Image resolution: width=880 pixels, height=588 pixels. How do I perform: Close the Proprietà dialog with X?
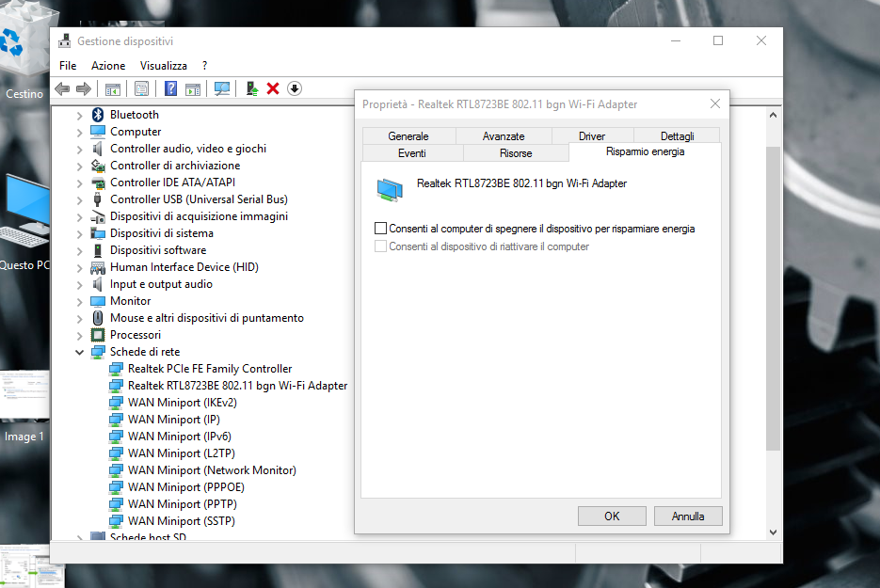[x=715, y=103]
